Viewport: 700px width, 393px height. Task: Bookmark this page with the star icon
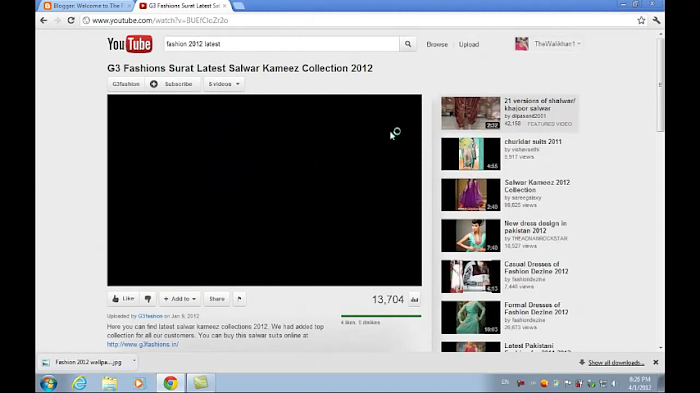(641, 20)
